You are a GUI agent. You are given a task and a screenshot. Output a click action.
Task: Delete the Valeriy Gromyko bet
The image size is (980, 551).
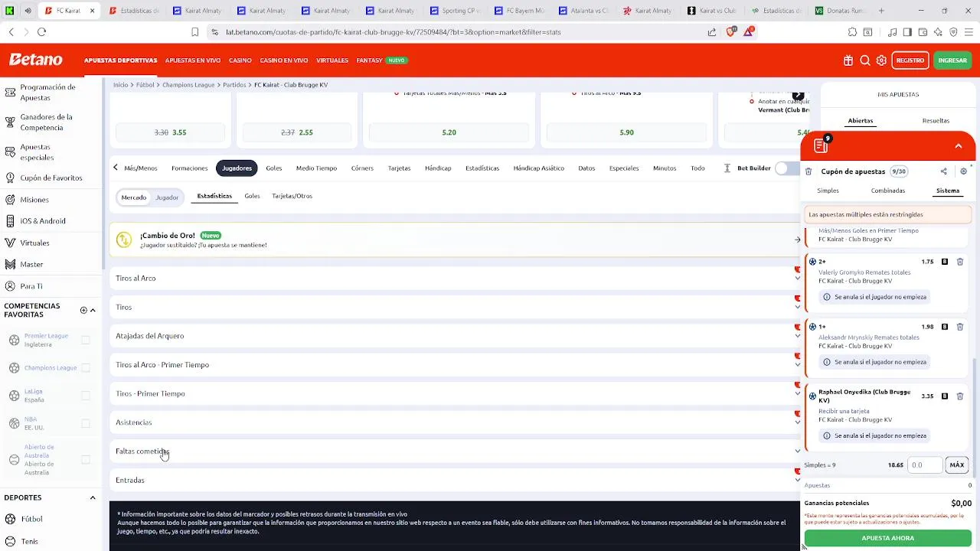click(959, 262)
